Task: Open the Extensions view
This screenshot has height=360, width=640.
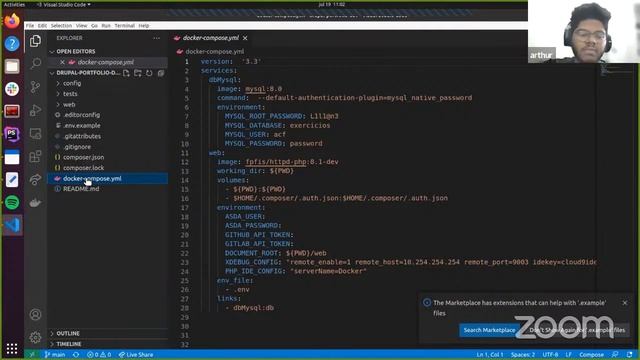Action: [x=36, y=156]
